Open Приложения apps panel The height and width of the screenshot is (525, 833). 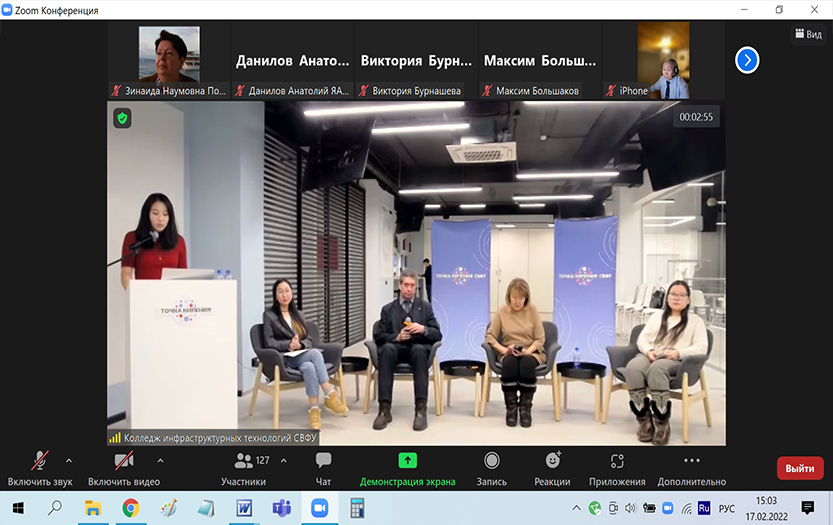pyautogui.click(x=617, y=467)
